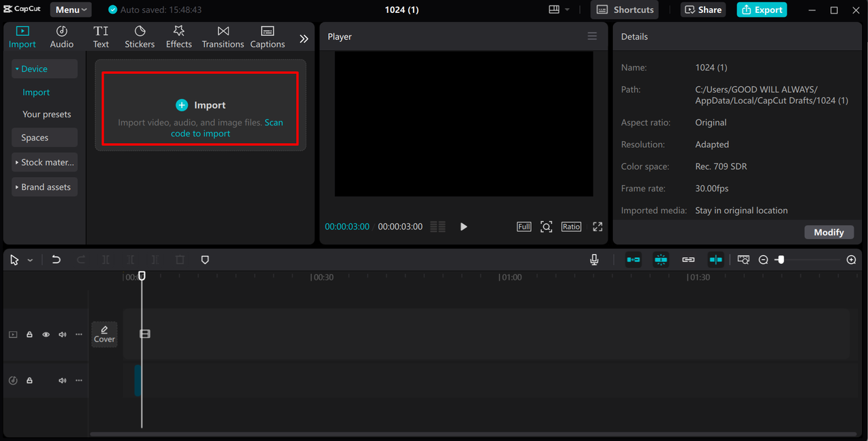The width and height of the screenshot is (868, 441).
Task: Start voiceover with the microphone icon
Action: (x=594, y=260)
